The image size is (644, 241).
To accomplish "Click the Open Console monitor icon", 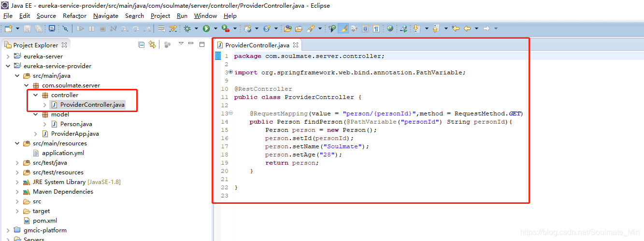I will pyautogui.click(x=52, y=29).
